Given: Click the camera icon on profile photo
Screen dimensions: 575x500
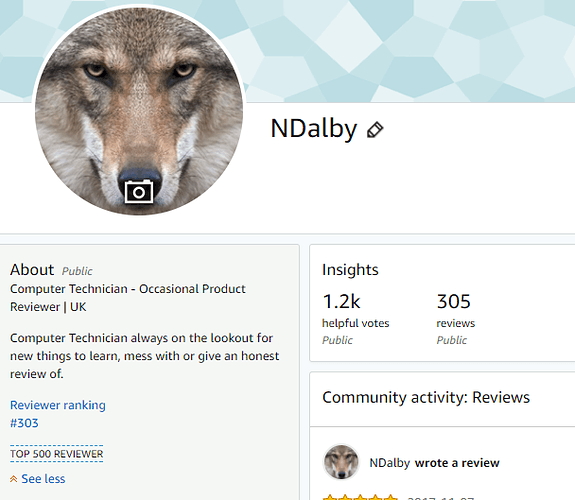Looking at the screenshot, I should pos(139,191).
